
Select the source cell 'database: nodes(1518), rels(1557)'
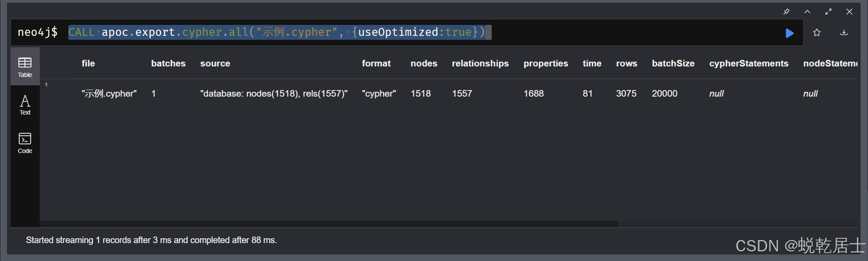click(274, 94)
